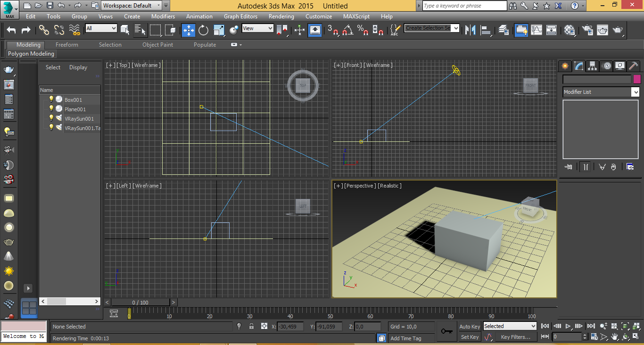Click the magenta object color swatch
The height and width of the screenshot is (345, 644).
pyautogui.click(x=637, y=79)
